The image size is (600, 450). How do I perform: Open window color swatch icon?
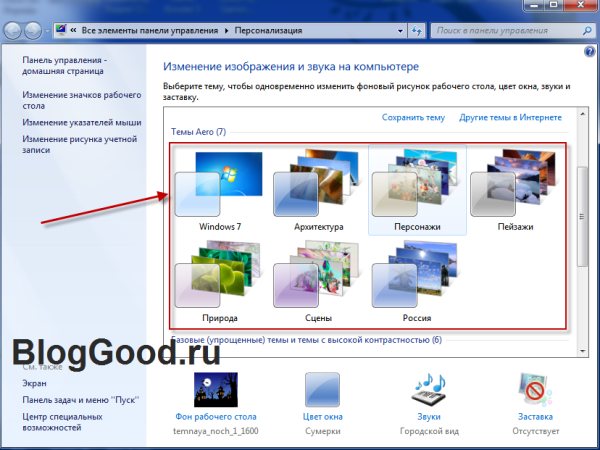click(322, 390)
